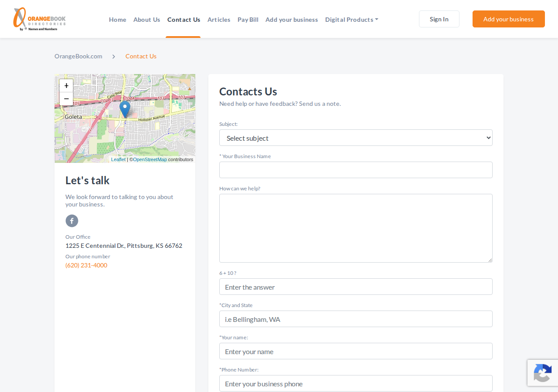Zoom in on the map
The image size is (558, 392).
pyautogui.click(x=66, y=86)
